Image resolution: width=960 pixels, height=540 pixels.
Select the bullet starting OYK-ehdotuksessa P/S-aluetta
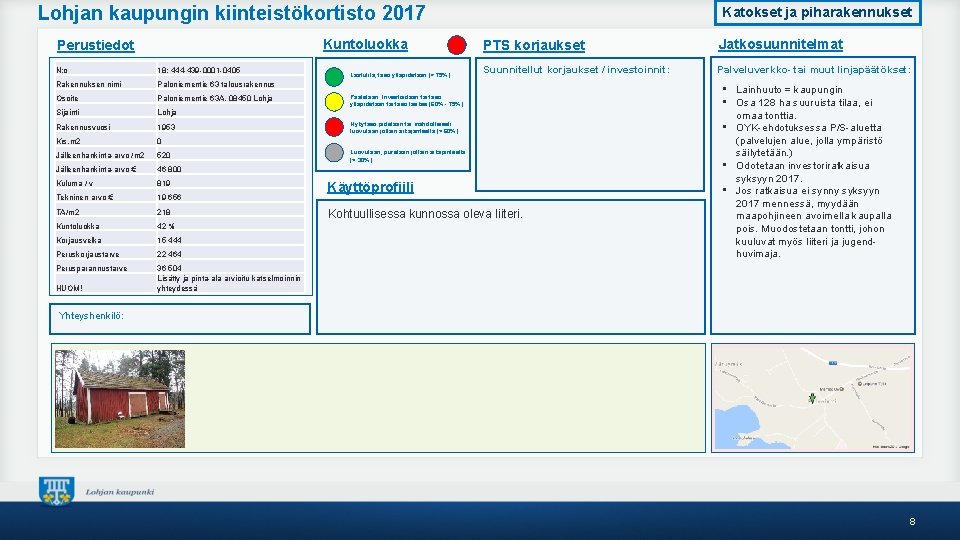coord(809,140)
